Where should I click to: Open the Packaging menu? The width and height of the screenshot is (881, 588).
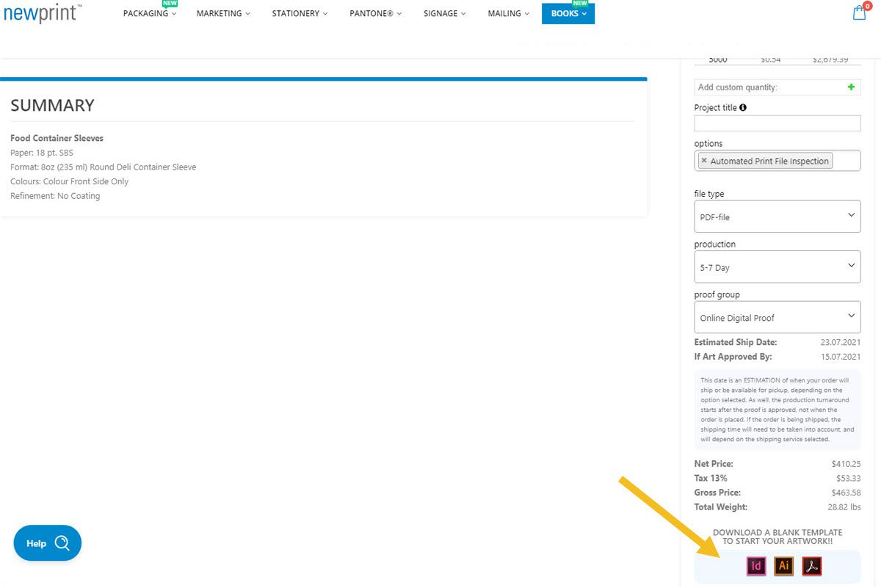pyautogui.click(x=150, y=13)
